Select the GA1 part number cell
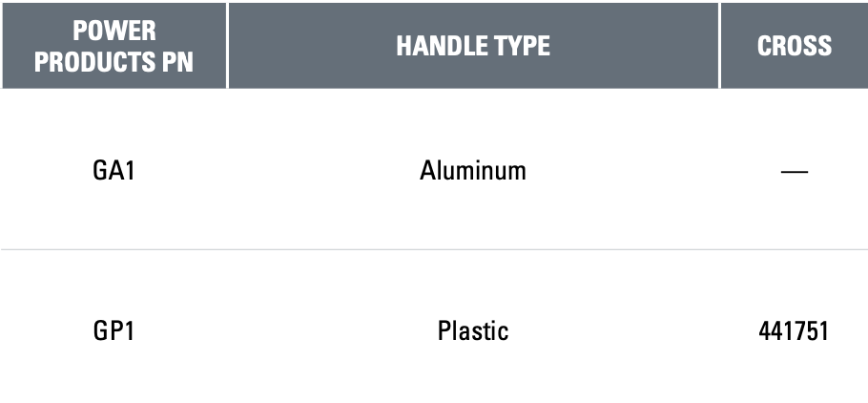This screenshot has height=403, width=868. pyautogui.click(x=114, y=171)
